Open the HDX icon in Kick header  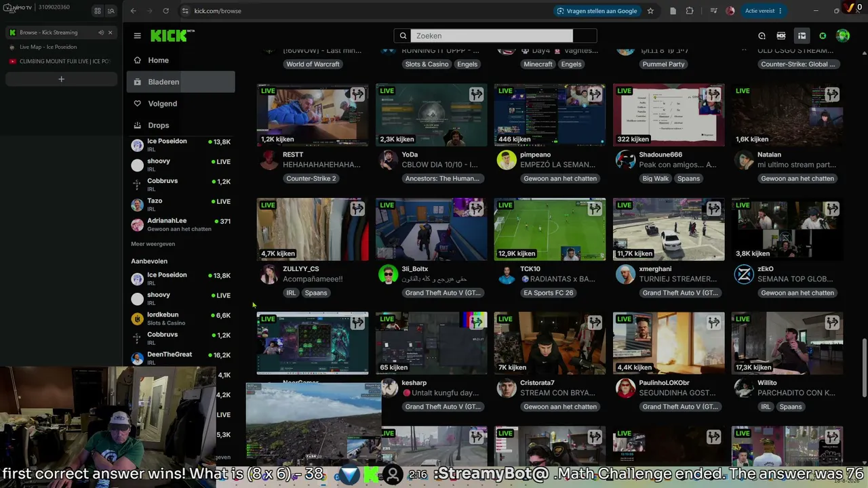(x=781, y=36)
